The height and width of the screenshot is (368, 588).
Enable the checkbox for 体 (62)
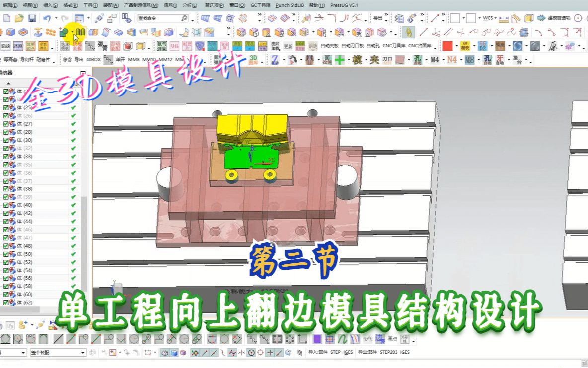[x=6, y=302]
